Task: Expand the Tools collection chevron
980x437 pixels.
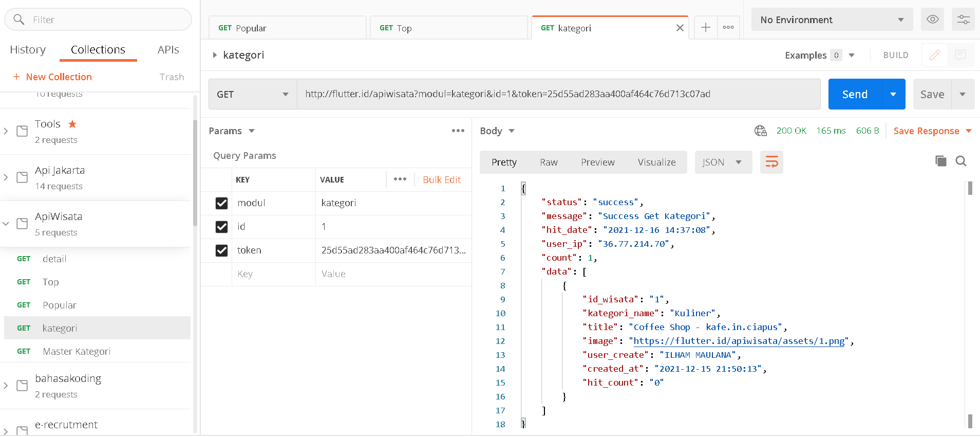Action: pos(6,131)
